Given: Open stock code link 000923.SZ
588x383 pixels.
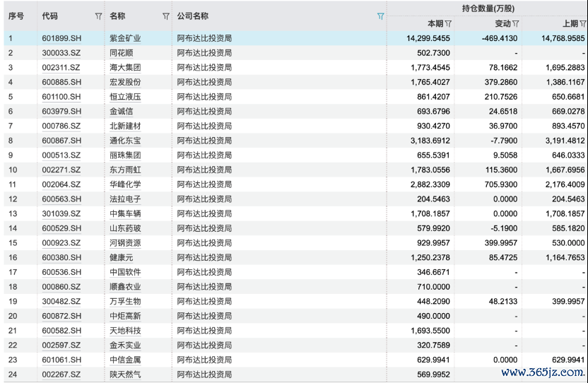Looking at the screenshot, I should click(61, 243).
